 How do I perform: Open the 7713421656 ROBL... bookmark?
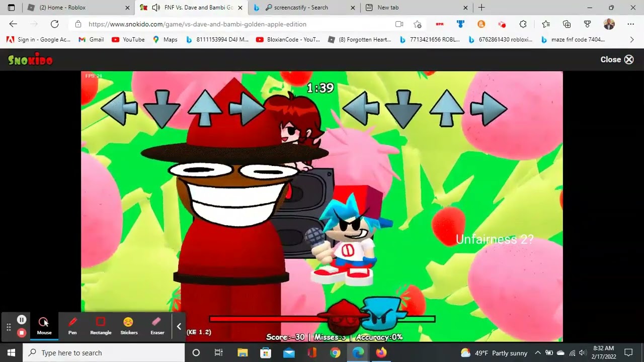(429, 40)
